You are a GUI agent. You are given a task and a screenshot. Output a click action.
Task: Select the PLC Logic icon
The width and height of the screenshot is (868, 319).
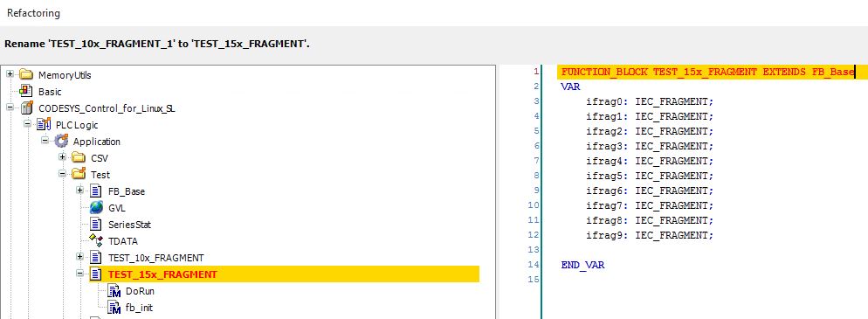coord(44,125)
